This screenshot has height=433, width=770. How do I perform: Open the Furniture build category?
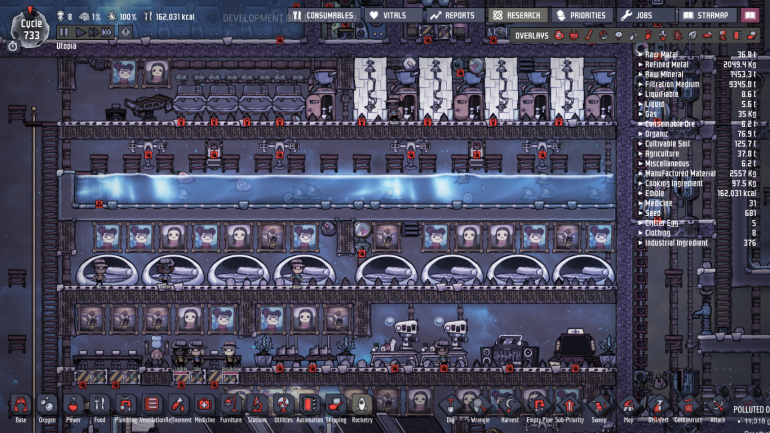point(231,406)
